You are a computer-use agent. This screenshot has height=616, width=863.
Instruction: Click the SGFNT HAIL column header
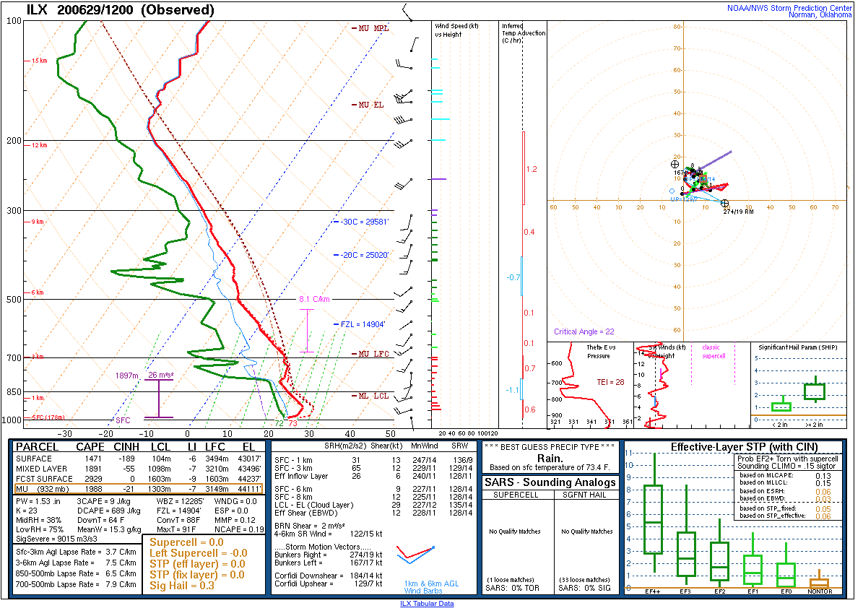[x=584, y=495]
